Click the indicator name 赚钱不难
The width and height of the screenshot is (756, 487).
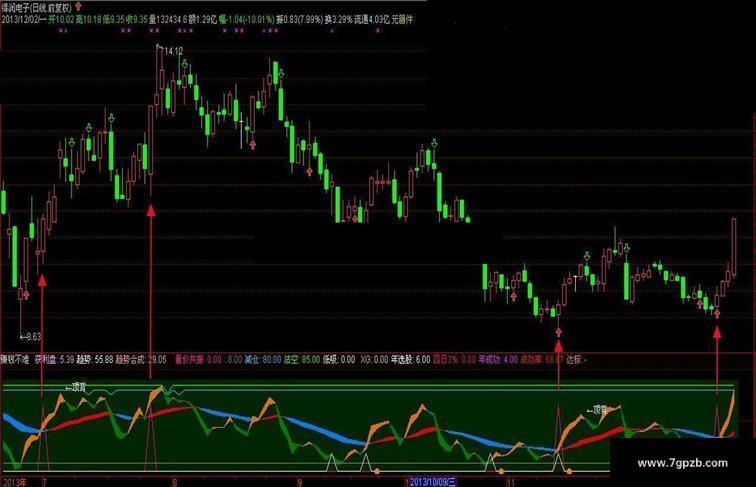pos(15,359)
